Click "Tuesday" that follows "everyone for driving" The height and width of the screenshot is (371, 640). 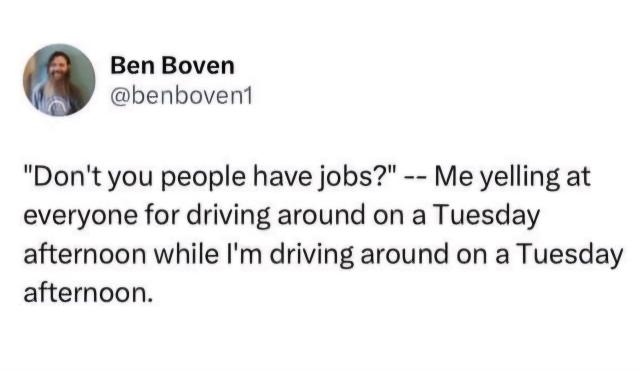(487, 216)
